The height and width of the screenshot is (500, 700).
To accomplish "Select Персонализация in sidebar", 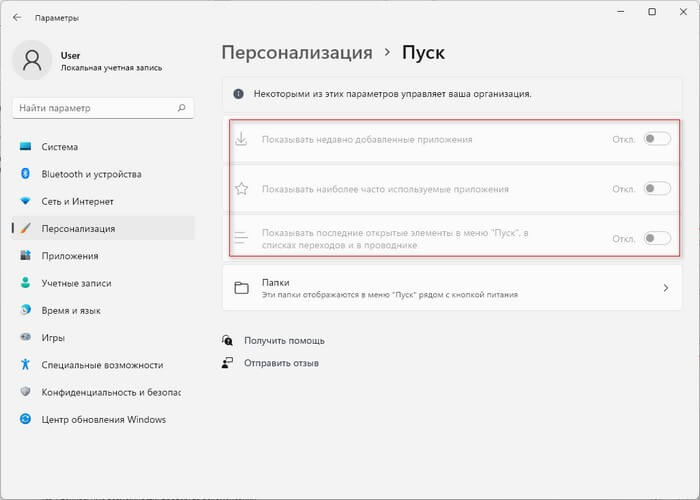I will pos(103,229).
